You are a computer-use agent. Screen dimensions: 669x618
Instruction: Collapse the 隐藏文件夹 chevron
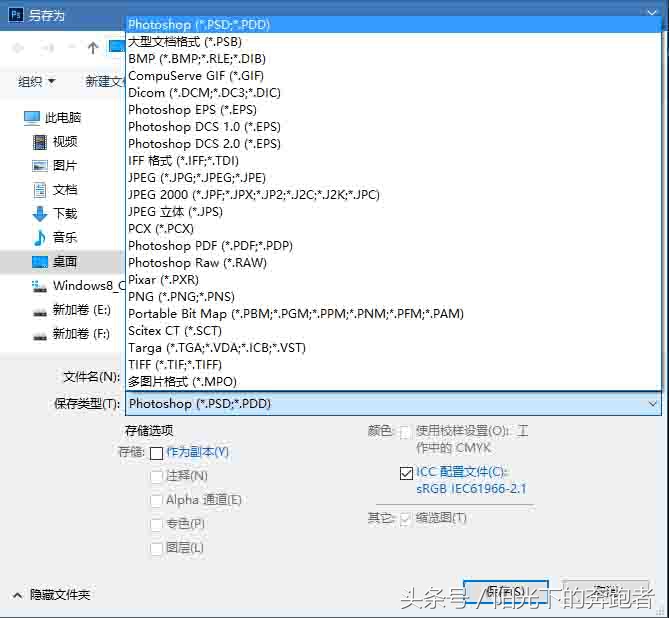(x=17, y=595)
